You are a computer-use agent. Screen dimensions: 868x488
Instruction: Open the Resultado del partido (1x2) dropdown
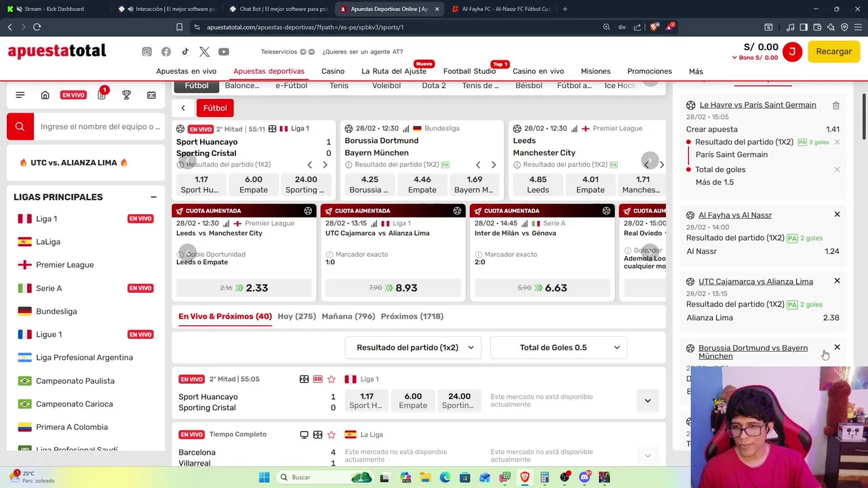(x=414, y=348)
